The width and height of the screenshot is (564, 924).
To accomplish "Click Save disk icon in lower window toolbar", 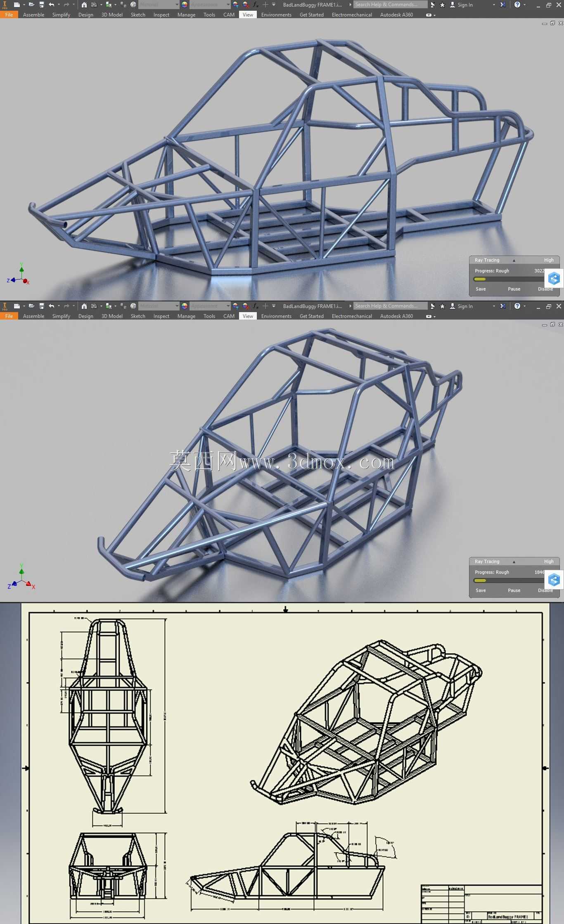I will (42, 306).
